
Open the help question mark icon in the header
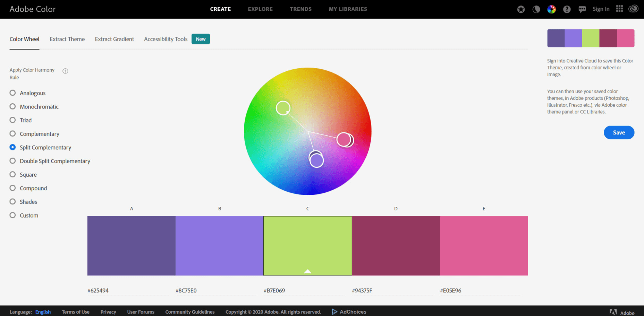[567, 9]
